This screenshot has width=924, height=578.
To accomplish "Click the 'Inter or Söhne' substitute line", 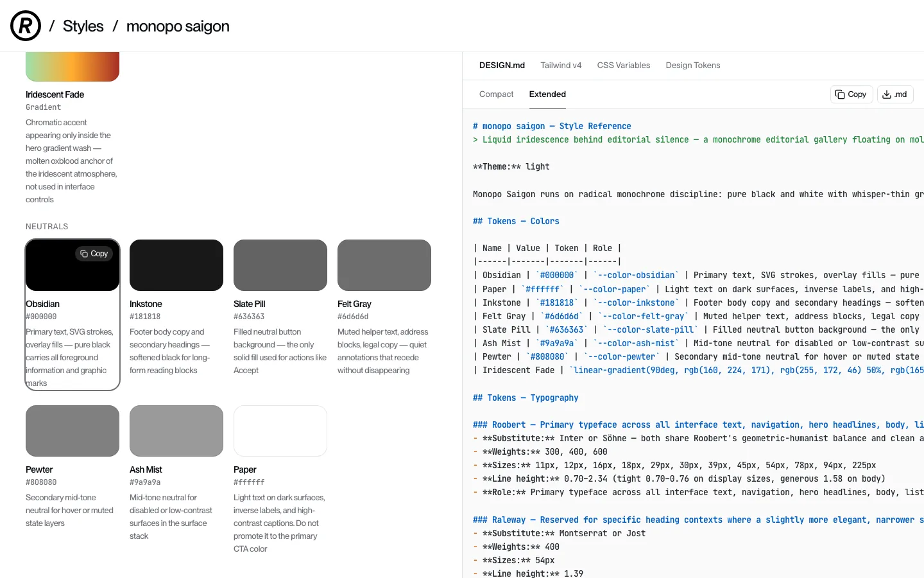I will click(x=698, y=439).
